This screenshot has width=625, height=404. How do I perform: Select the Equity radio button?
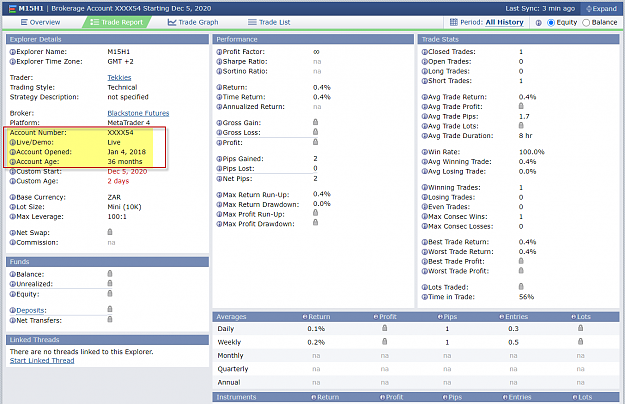[x=551, y=23]
